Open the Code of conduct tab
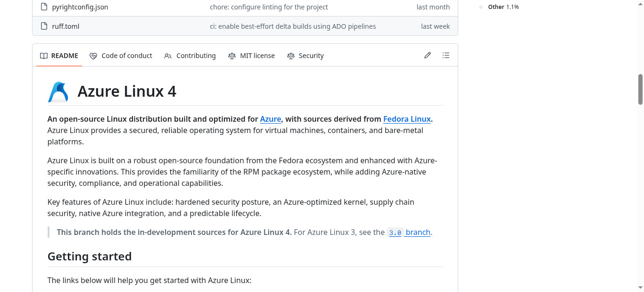Screen dimensions: 644x292 coord(121,56)
